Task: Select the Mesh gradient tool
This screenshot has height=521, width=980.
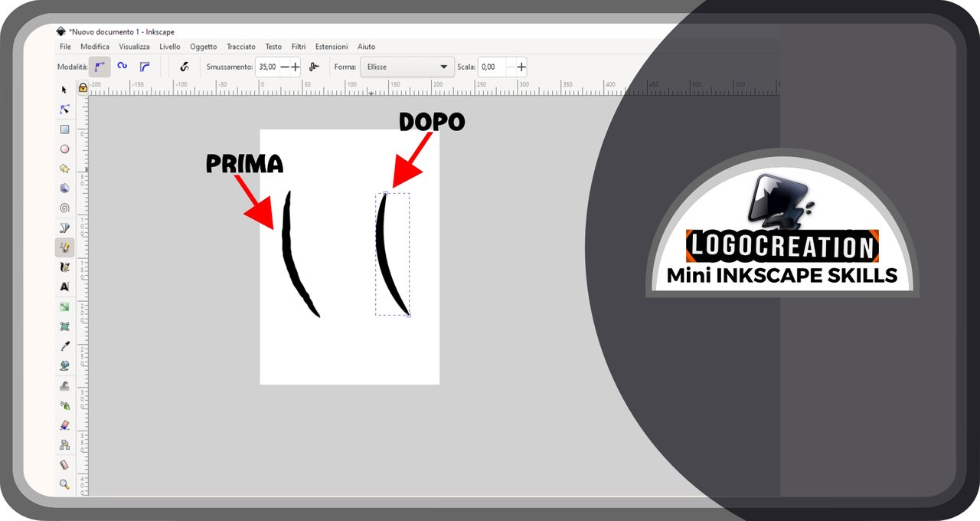Action: tap(64, 326)
